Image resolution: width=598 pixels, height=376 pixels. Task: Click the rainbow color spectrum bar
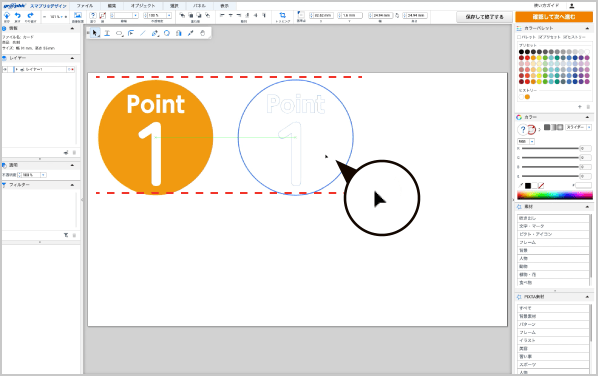point(555,196)
